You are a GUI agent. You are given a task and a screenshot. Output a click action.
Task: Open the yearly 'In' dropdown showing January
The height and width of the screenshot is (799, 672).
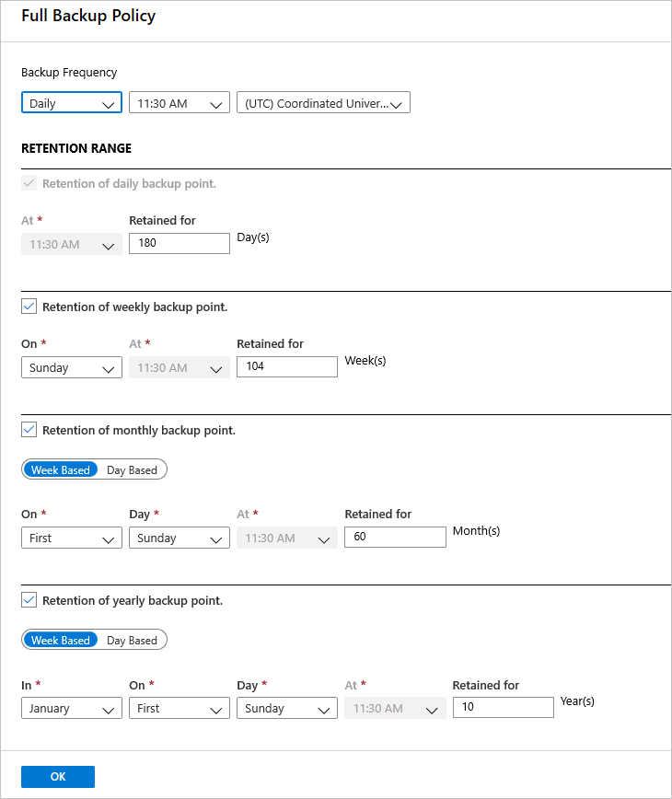pyautogui.click(x=71, y=707)
